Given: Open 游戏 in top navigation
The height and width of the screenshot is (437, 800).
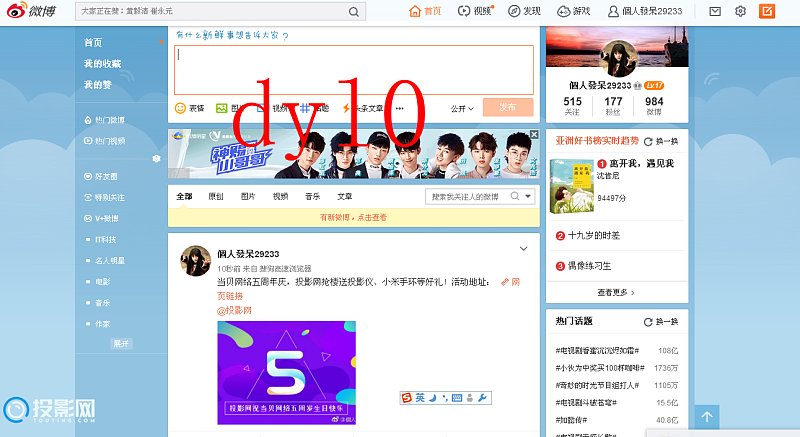Looking at the screenshot, I should click(573, 11).
